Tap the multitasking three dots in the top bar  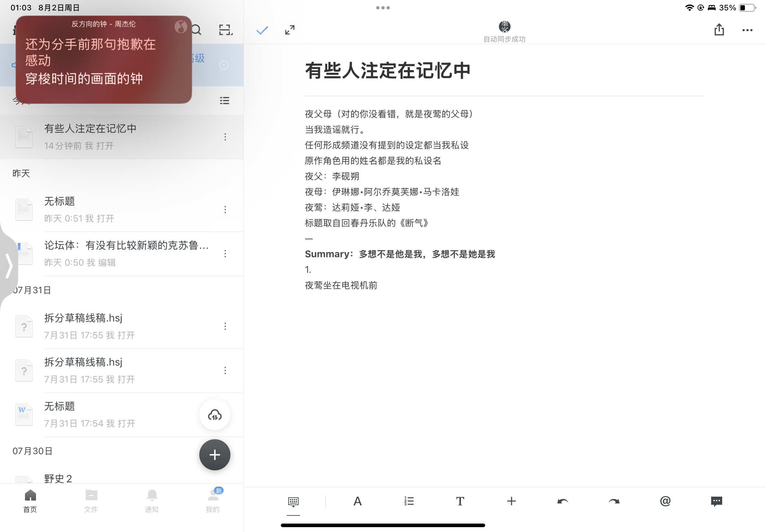coord(383,8)
